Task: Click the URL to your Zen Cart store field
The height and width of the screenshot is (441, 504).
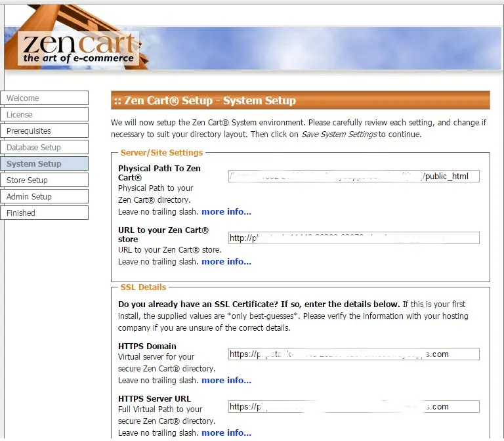Action: point(354,238)
